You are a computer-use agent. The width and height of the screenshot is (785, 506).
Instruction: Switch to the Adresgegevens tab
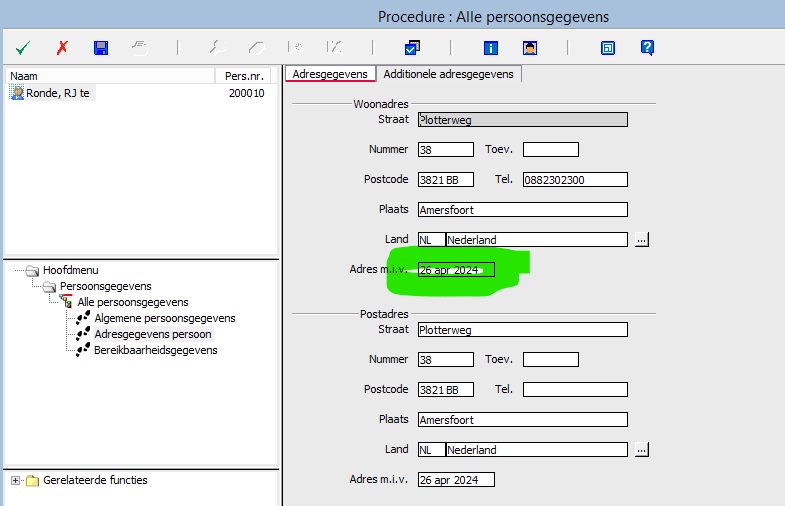click(x=330, y=74)
